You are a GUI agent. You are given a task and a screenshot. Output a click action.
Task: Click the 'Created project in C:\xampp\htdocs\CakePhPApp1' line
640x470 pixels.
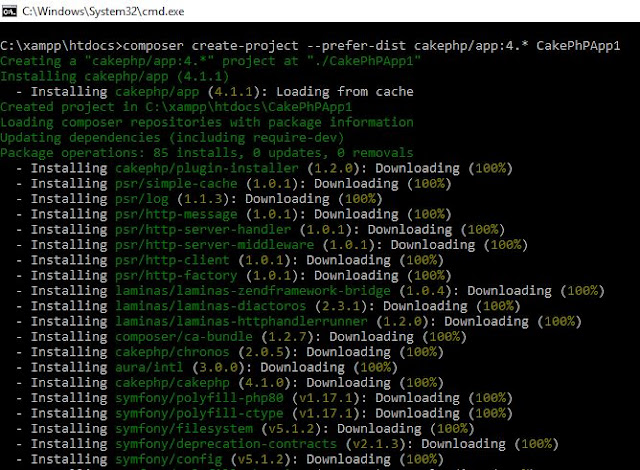tap(176, 107)
